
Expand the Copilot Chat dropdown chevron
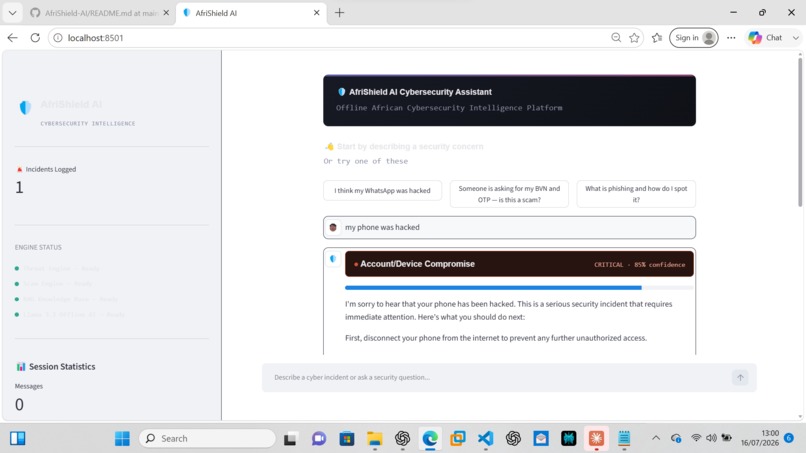click(x=795, y=38)
